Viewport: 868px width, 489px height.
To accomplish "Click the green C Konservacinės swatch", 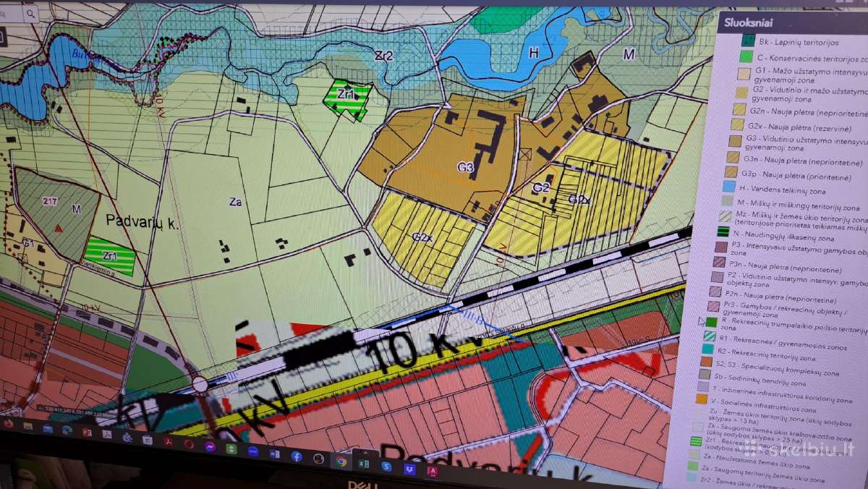I will (x=746, y=57).
